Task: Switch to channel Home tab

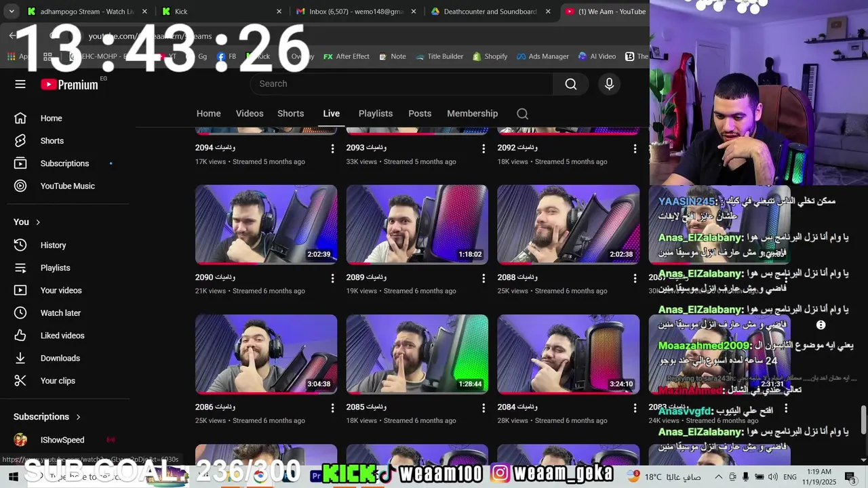Action: (209, 114)
